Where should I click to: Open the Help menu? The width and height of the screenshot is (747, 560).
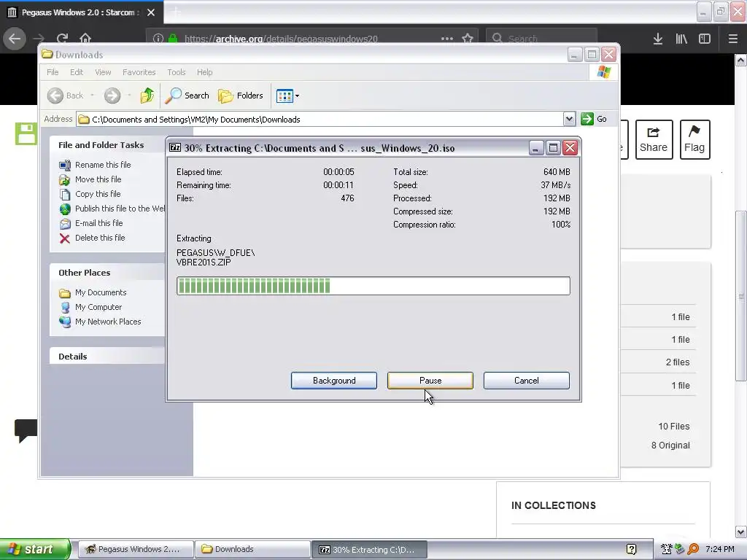pyautogui.click(x=205, y=72)
